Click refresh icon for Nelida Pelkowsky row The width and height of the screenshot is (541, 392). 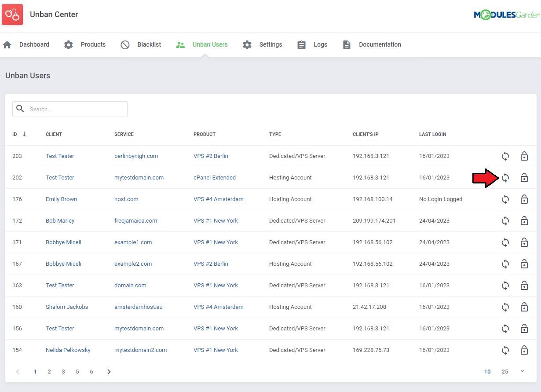click(x=505, y=350)
